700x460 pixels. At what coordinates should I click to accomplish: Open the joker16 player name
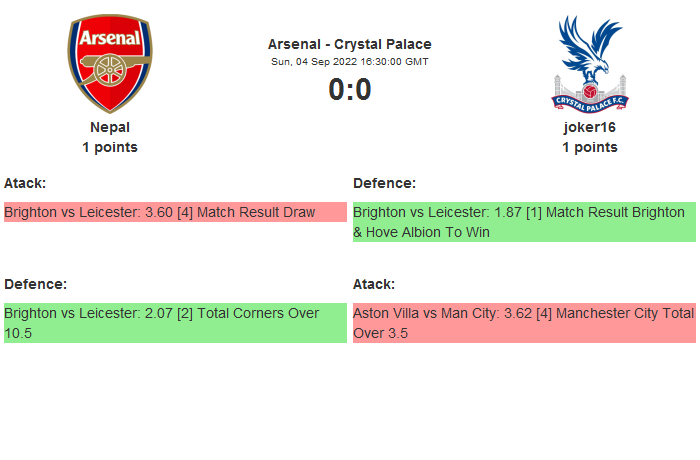click(589, 127)
